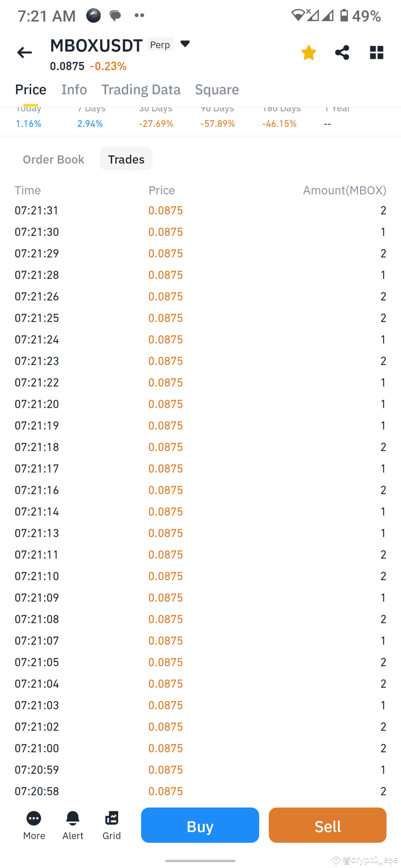This screenshot has width=401, height=868.
Task: Toggle the yellow favorite star
Action: [309, 53]
